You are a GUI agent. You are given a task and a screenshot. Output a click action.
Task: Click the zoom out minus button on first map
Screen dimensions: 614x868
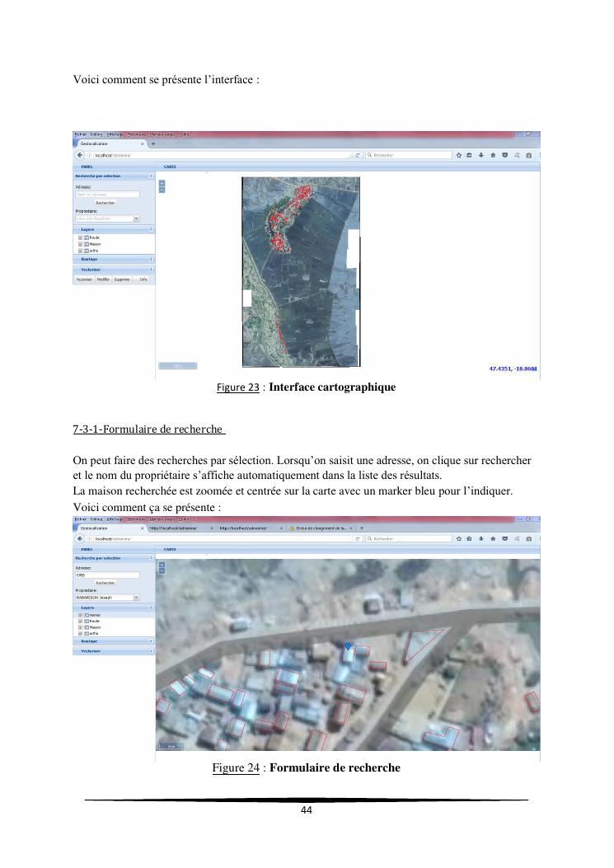coord(162,190)
